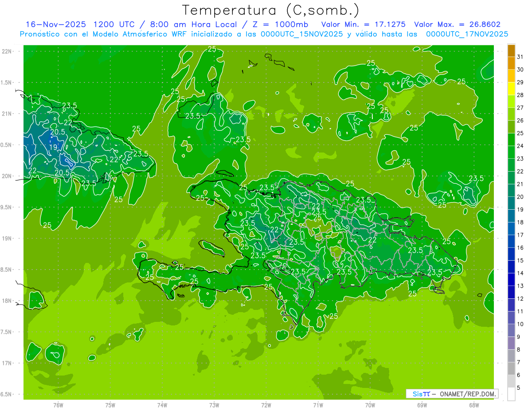Click the "21N" latitude axis label
The height and width of the screenshot is (411, 532).
(x=8, y=114)
